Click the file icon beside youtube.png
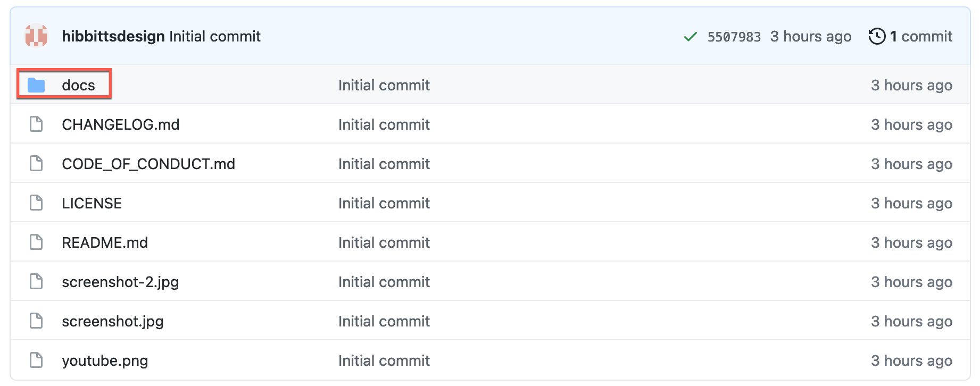The width and height of the screenshot is (980, 386). 36,360
